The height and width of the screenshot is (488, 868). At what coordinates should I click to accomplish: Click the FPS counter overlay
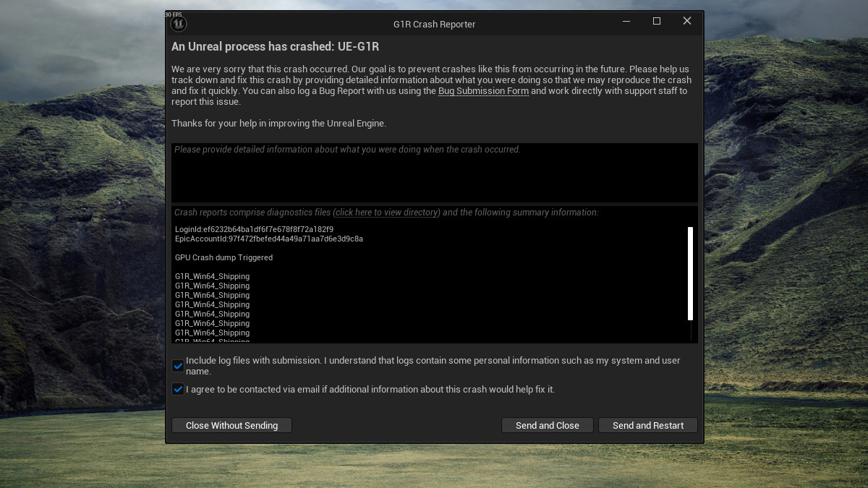pyautogui.click(x=173, y=14)
